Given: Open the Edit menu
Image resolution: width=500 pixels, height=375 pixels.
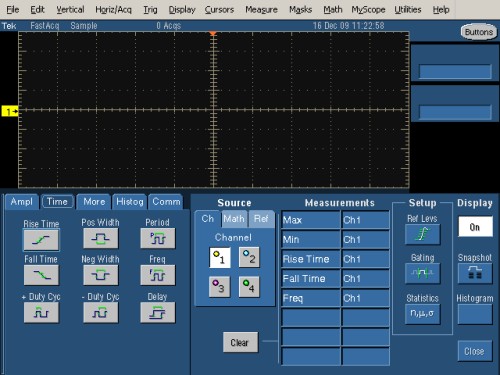Looking at the screenshot, I should [37, 10].
